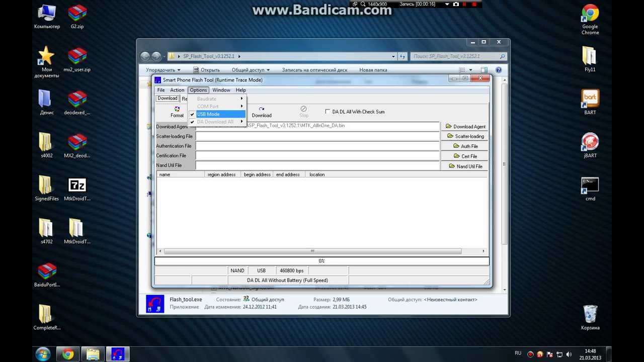644x362 pixels.
Task: Open the Help menu
Action: pyautogui.click(x=241, y=90)
